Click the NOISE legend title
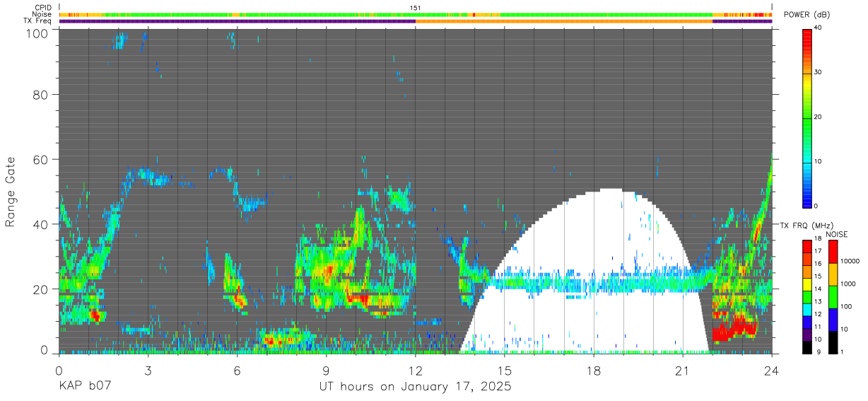 coord(836,235)
